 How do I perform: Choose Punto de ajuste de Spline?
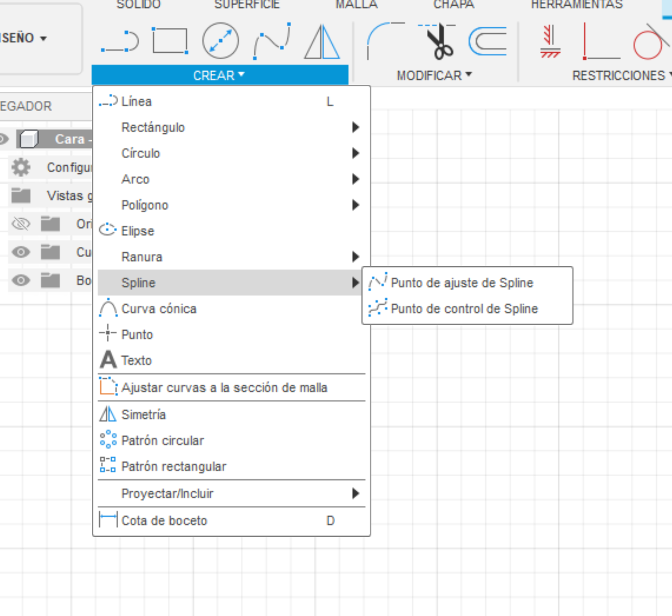pyautogui.click(x=467, y=283)
